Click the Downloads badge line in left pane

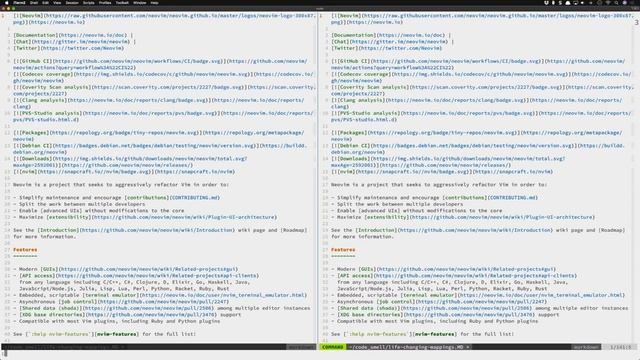click(130, 162)
